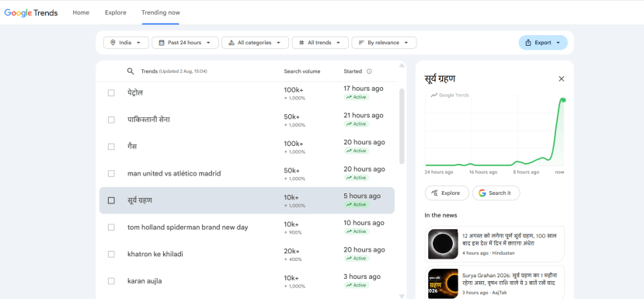Click the Search volume column header
This screenshot has width=644, height=299.
coord(302,71)
